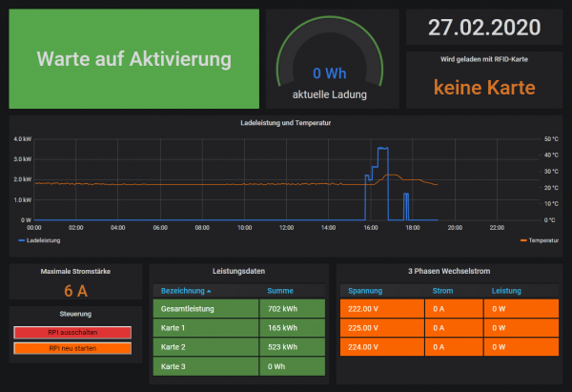The height and width of the screenshot is (392, 572).
Task: Click the Strom column header
Action: [443, 290]
